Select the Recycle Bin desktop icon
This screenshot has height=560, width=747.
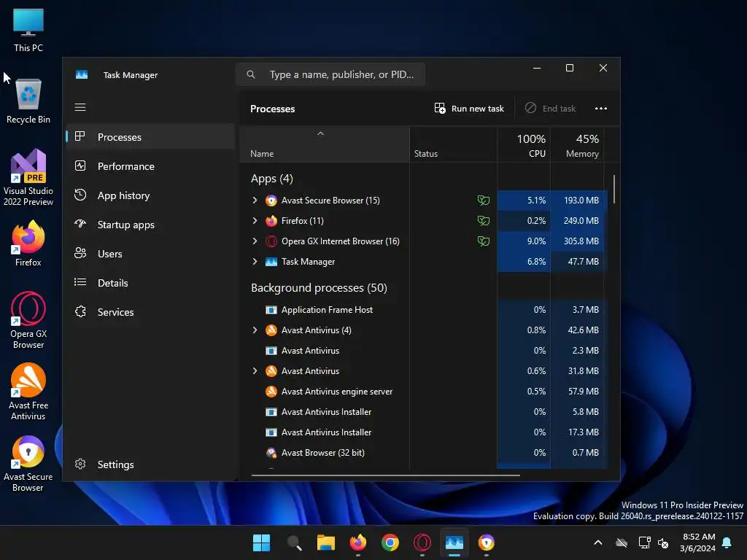click(28, 101)
